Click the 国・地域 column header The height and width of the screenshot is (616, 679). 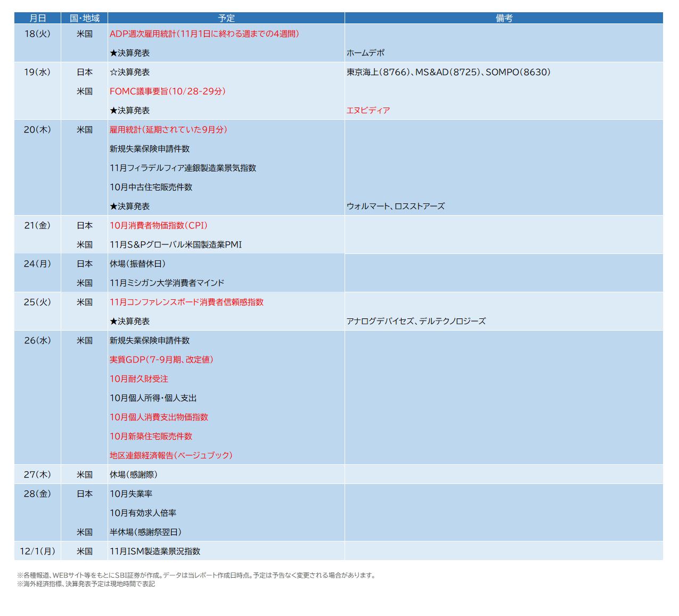click(x=84, y=18)
